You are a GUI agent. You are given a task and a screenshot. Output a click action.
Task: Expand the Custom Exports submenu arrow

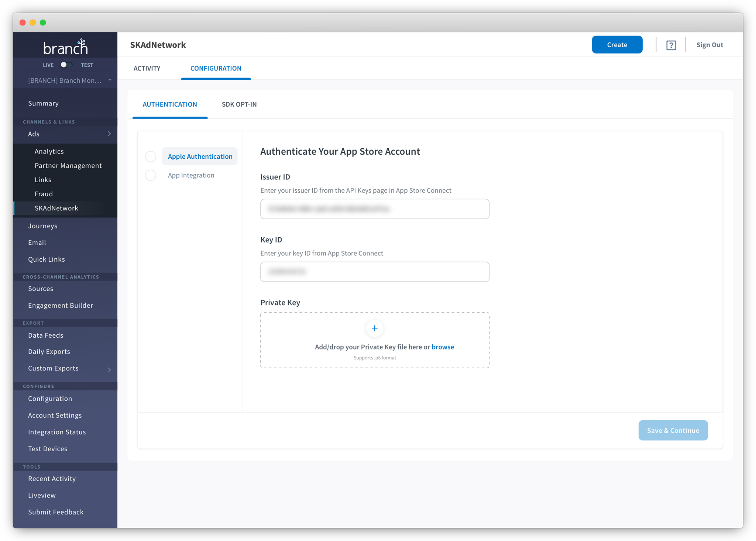pos(109,369)
